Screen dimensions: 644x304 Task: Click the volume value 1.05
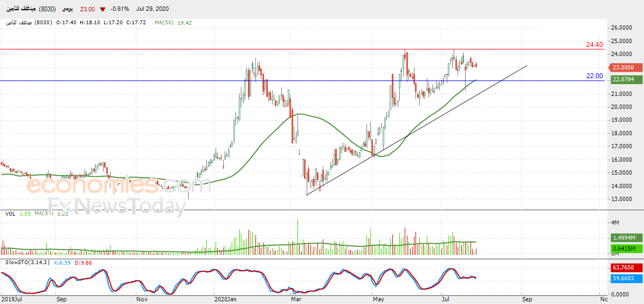coord(25,213)
